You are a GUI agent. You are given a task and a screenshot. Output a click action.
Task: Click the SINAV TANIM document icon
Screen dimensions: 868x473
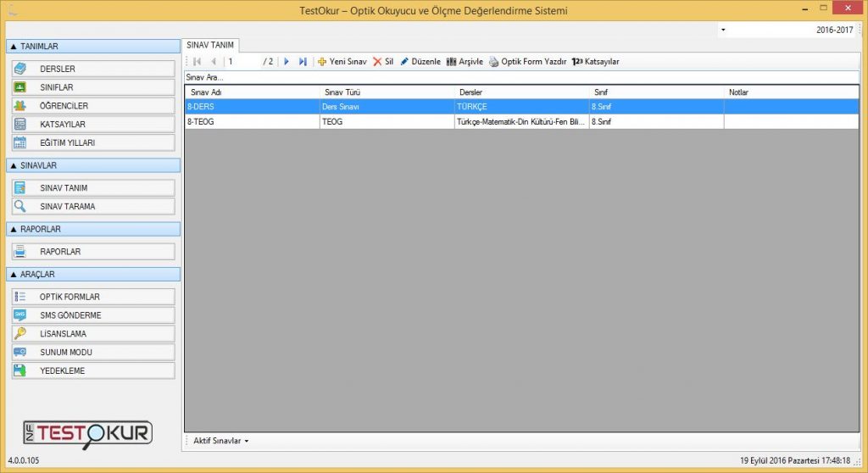20,188
